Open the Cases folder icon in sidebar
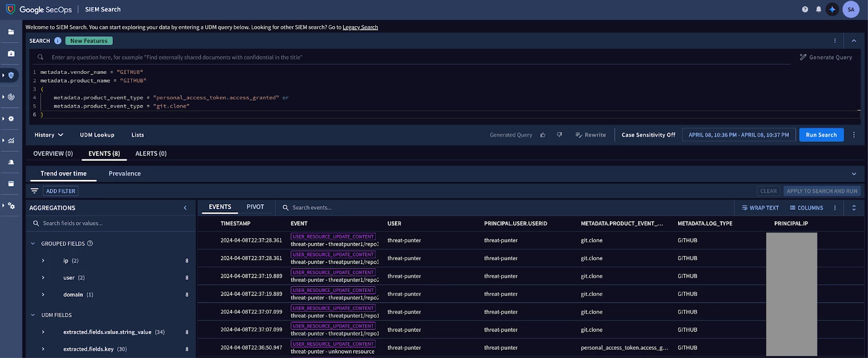The image size is (868, 358). (x=11, y=32)
